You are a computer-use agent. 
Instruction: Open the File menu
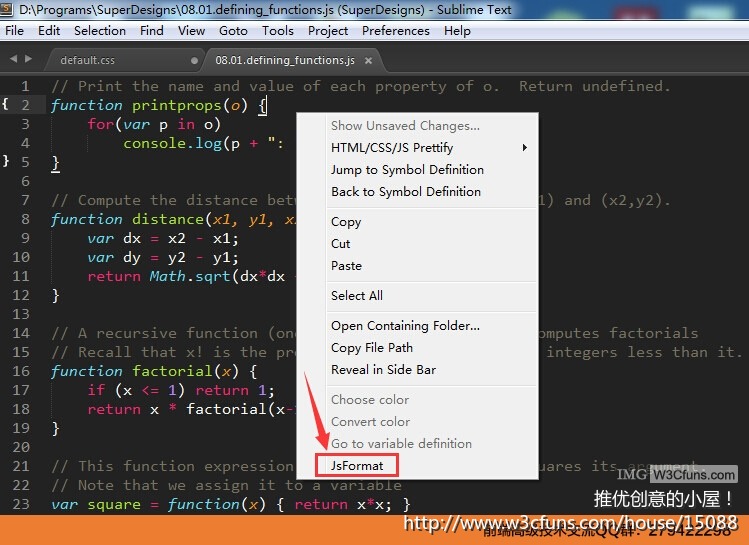pyautogui.click(x=14, y=31)
